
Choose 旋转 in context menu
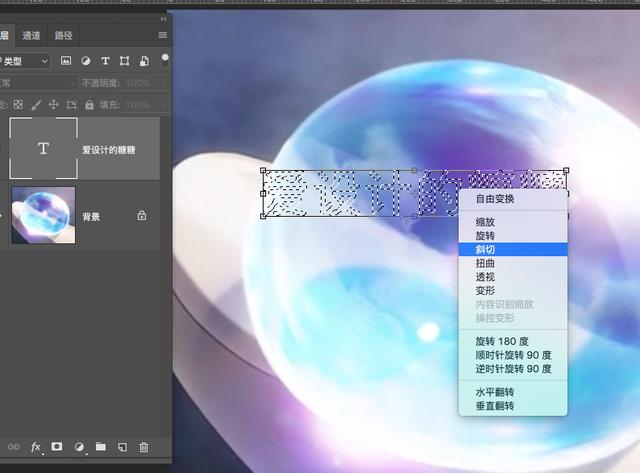(x=513, y=235)
